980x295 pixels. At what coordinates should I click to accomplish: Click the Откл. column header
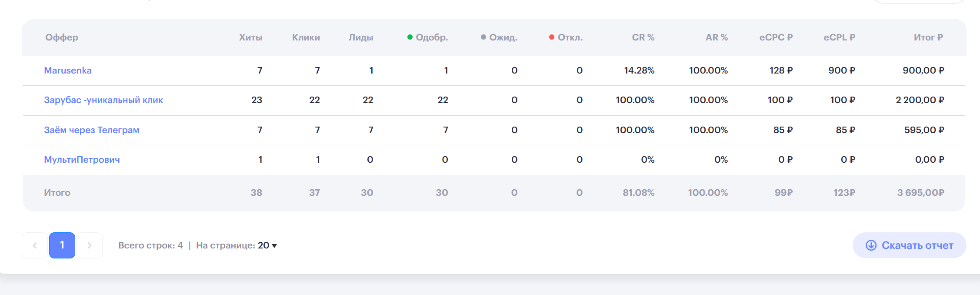(566, 37)
